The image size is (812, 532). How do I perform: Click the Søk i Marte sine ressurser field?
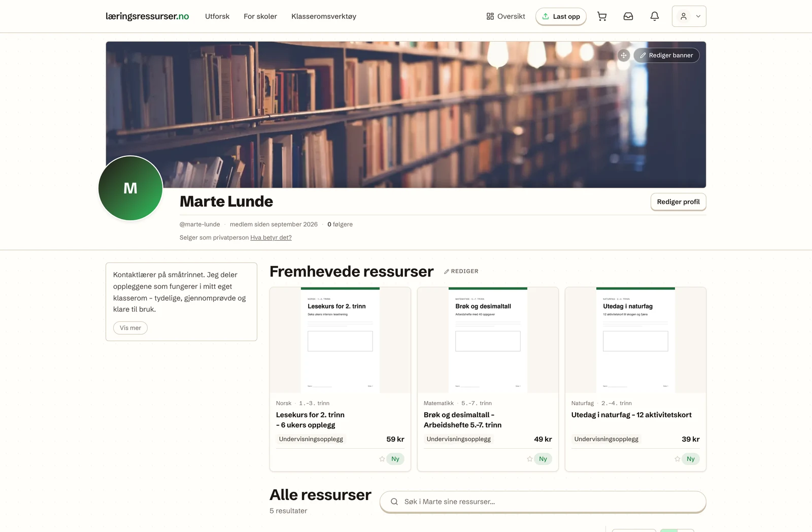pyautogui.click(x=543, y=502)
